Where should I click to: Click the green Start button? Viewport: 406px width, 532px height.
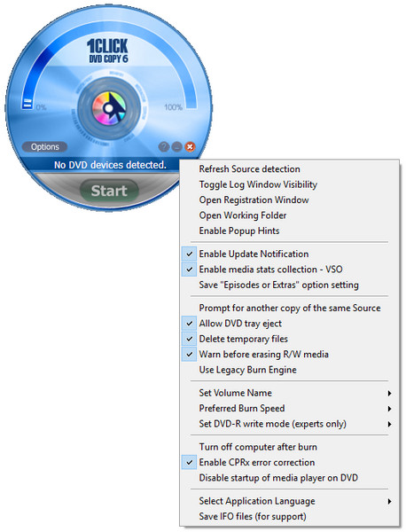click(109, 191)
